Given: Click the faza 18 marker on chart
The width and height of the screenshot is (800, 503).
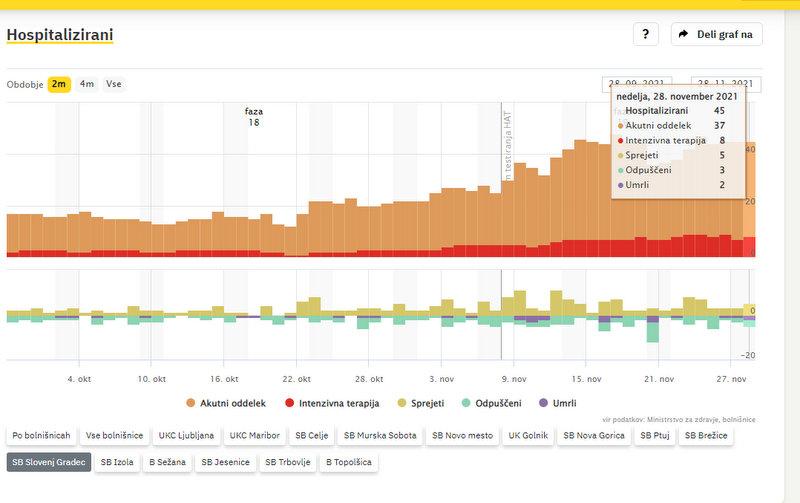Looking at the screenshot, I should [254, 116].
